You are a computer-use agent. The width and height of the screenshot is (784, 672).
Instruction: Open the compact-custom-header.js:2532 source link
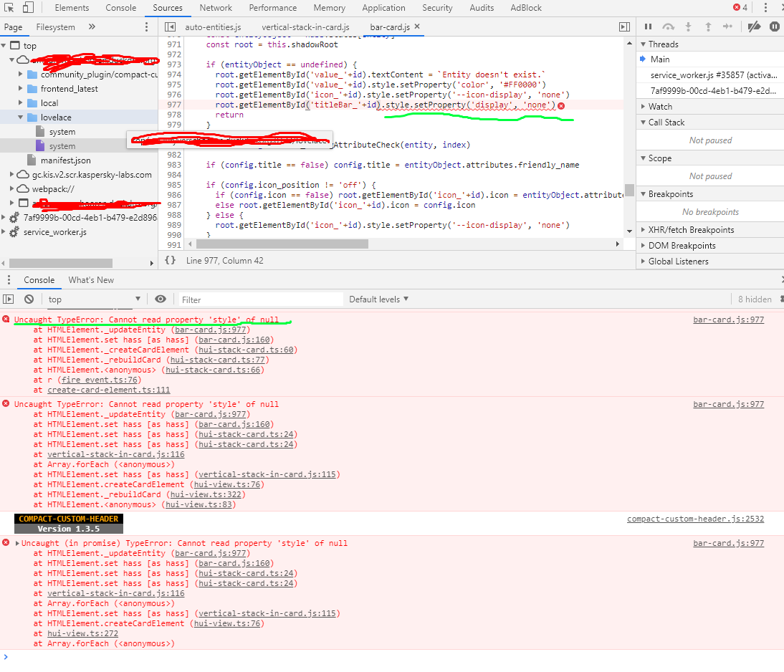click(x=695, y=519)
